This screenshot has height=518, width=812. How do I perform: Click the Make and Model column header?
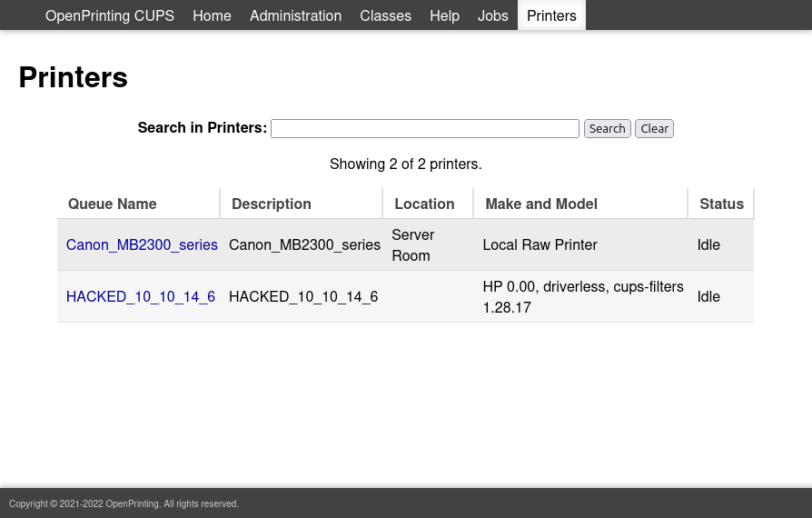pyautogui.click(x=541, y=204)
